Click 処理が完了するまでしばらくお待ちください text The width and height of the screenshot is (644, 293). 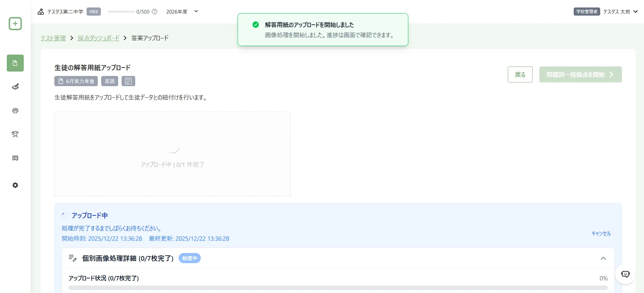click(112, 228)
